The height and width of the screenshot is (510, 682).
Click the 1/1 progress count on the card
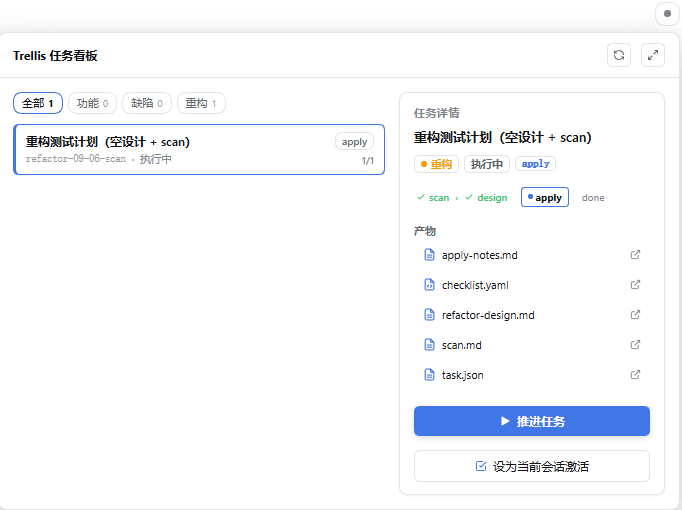[x=368, y=161]
